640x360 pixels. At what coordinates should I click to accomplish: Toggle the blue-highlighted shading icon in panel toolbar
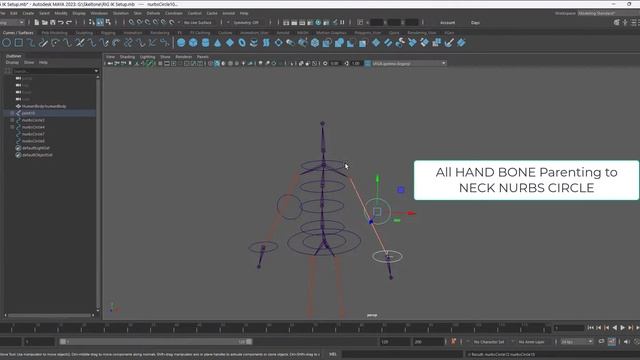pos(217,63)
